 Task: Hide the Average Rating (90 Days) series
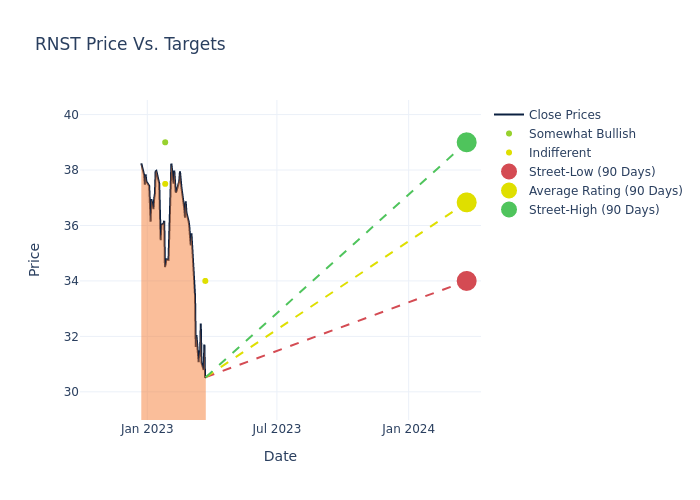pos(605,191)
